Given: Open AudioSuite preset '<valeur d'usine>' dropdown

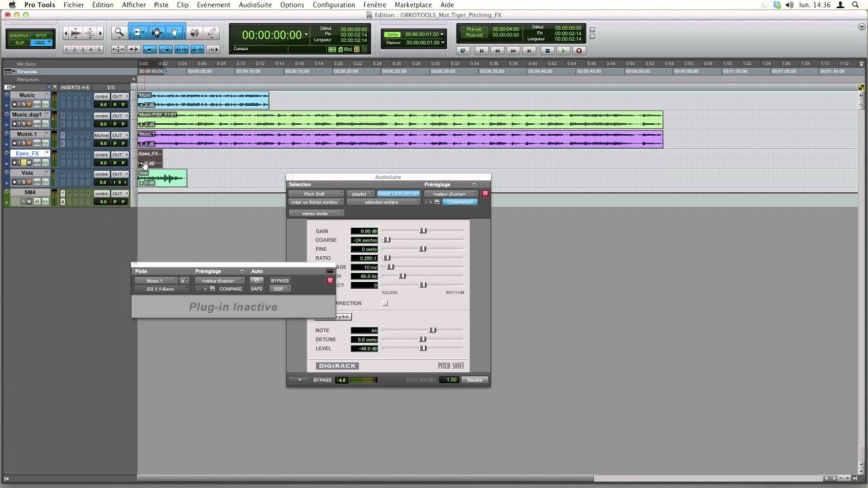Looking at the screenshot, I should [451, 194].
